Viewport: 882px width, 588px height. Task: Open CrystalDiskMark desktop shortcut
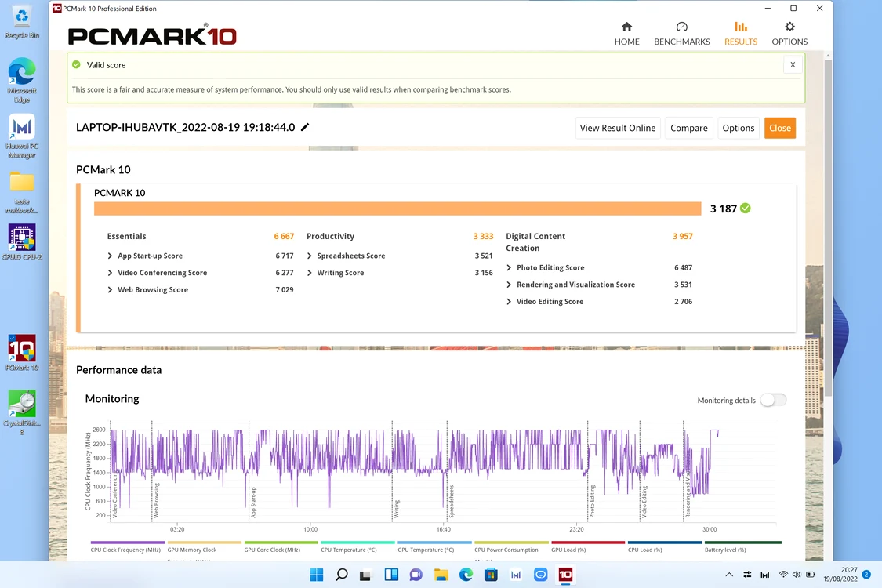point(22,412)
